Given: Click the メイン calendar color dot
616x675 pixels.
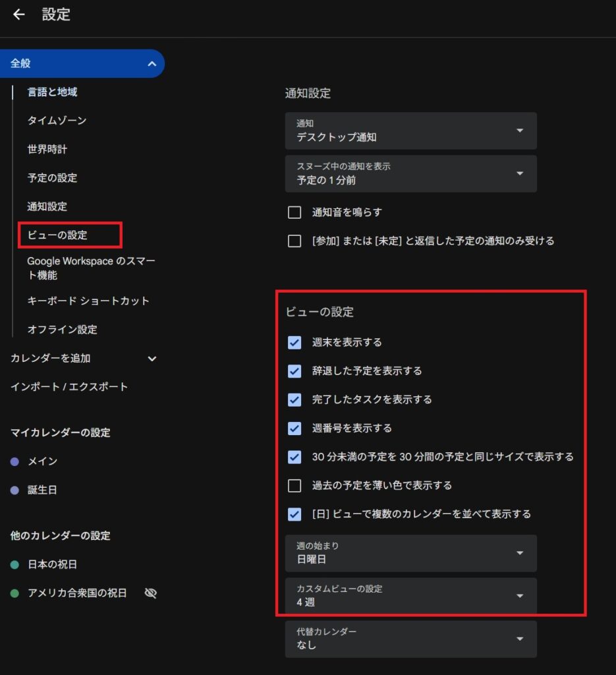Looking at the screenshot, I should coord(14,462).
